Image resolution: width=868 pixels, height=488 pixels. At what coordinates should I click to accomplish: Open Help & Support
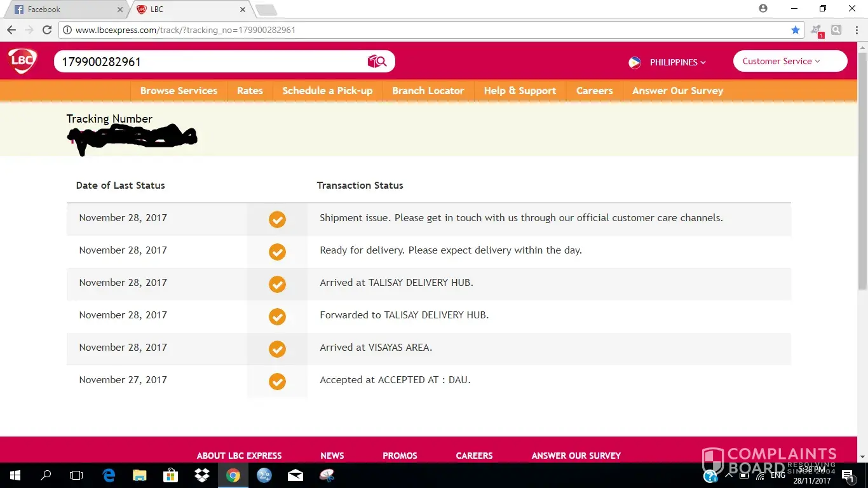tap(520, 91)
